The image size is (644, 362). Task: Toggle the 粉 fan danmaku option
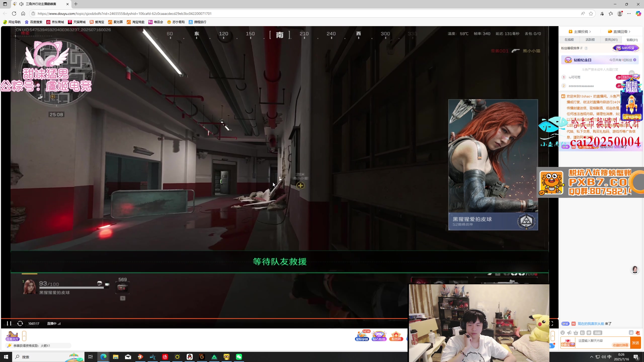click(x=582, y=333)
